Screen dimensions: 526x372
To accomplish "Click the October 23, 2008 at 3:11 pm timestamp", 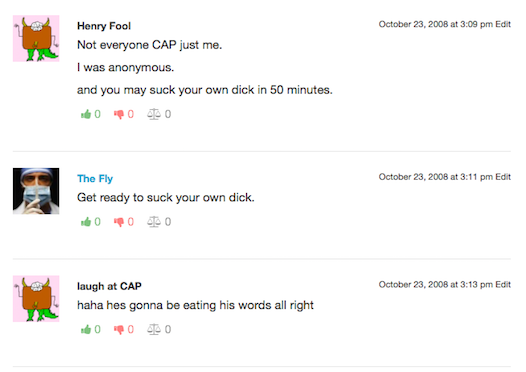I will (436, 177).
